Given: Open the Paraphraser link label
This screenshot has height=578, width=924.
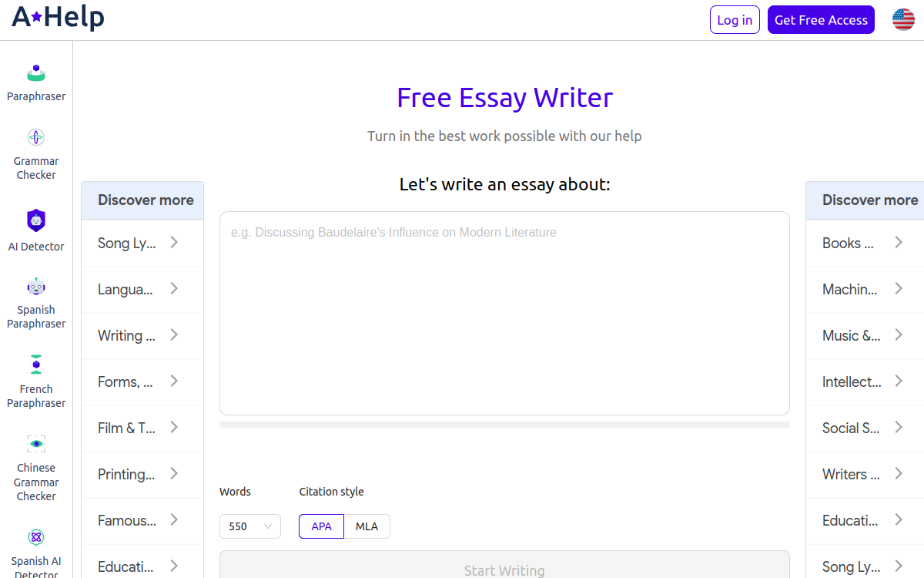Looking at the screenshot, I should tap(36, 96).
